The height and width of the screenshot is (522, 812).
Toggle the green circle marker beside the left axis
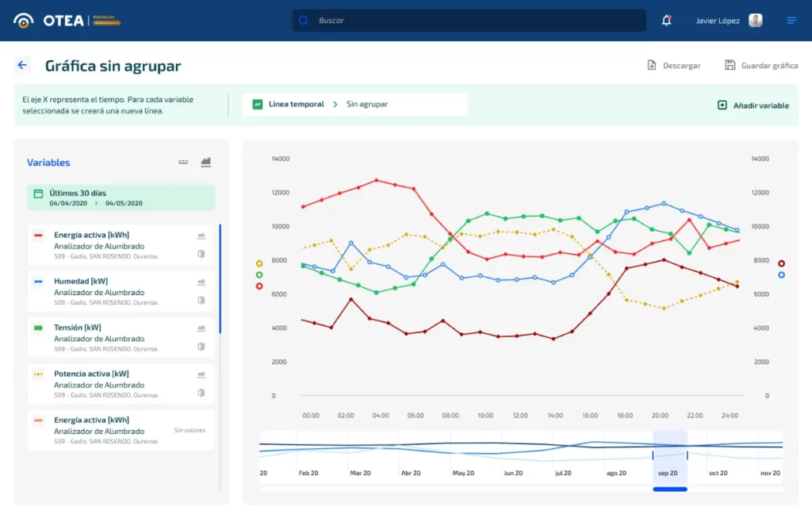(259, 275)
